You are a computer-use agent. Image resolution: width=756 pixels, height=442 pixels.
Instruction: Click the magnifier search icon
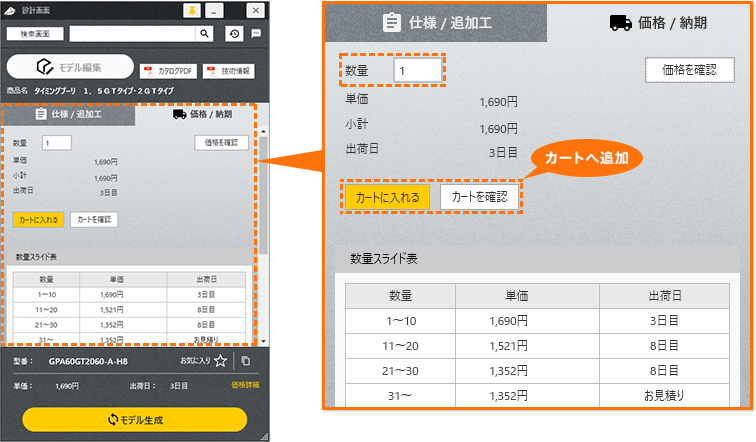204,33
